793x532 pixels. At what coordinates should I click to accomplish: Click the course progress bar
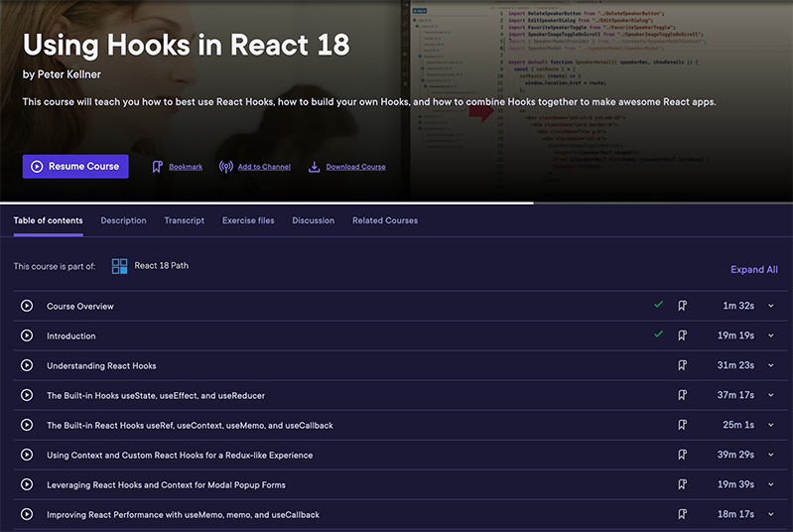pos(397,203)
